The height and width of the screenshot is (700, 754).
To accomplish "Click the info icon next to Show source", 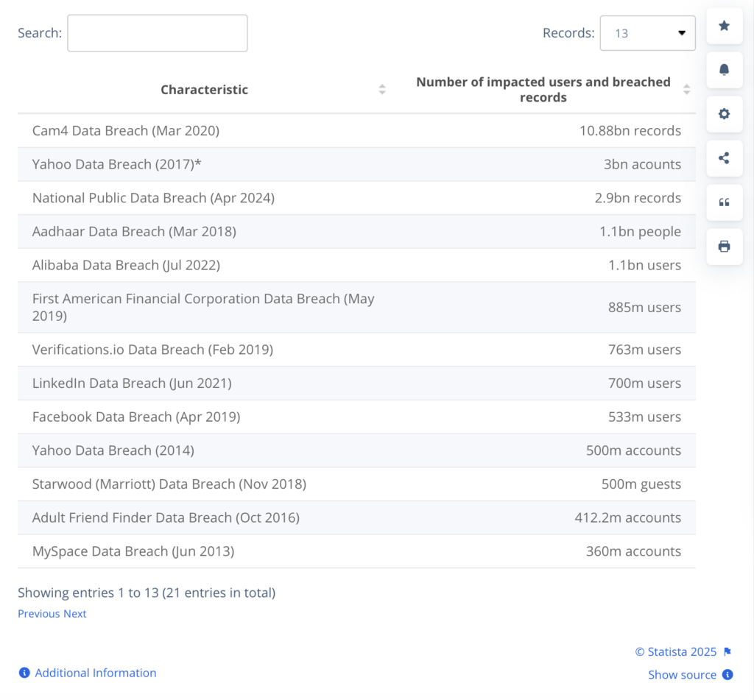I will [x=727, y=675].
